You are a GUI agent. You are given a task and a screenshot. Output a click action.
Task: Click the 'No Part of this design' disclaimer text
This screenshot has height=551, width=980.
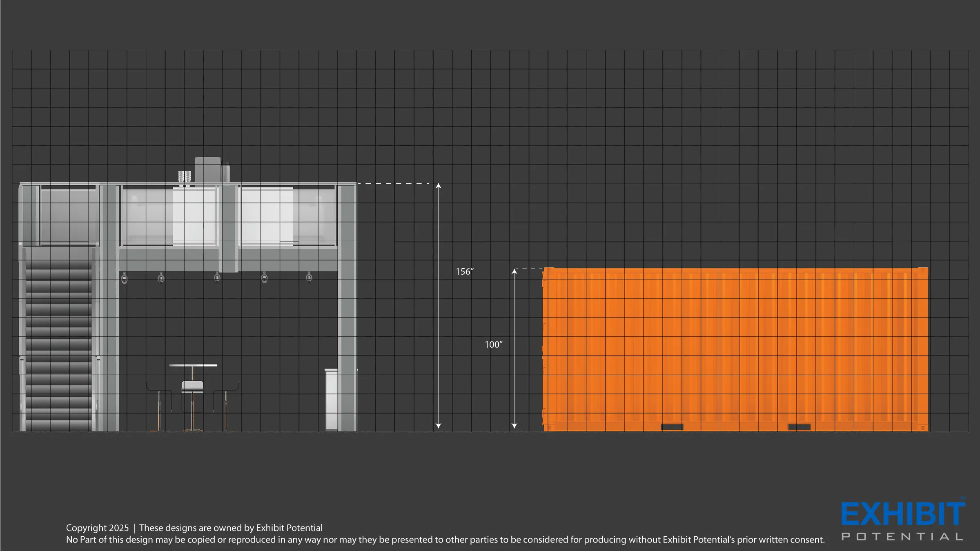445,540
